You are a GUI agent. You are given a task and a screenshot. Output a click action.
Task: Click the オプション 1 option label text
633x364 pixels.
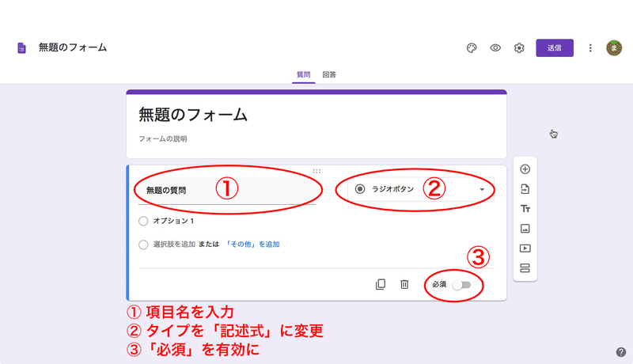click(x=173, y=221)
